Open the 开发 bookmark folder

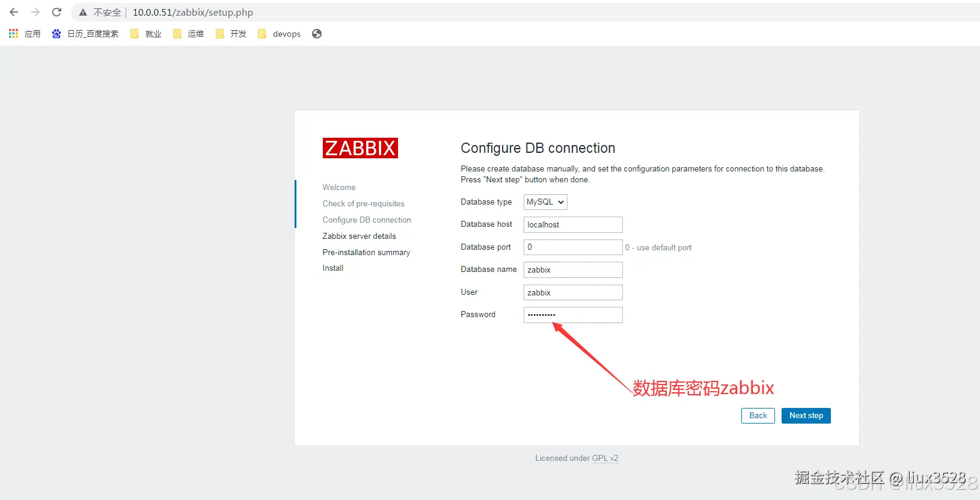coord(231,34)
